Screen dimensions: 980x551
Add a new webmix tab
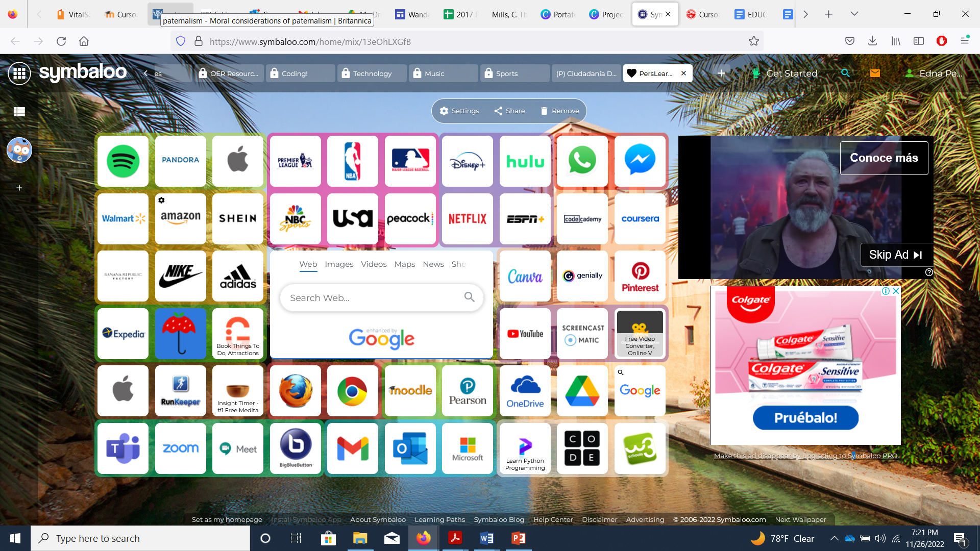(721, 73)
